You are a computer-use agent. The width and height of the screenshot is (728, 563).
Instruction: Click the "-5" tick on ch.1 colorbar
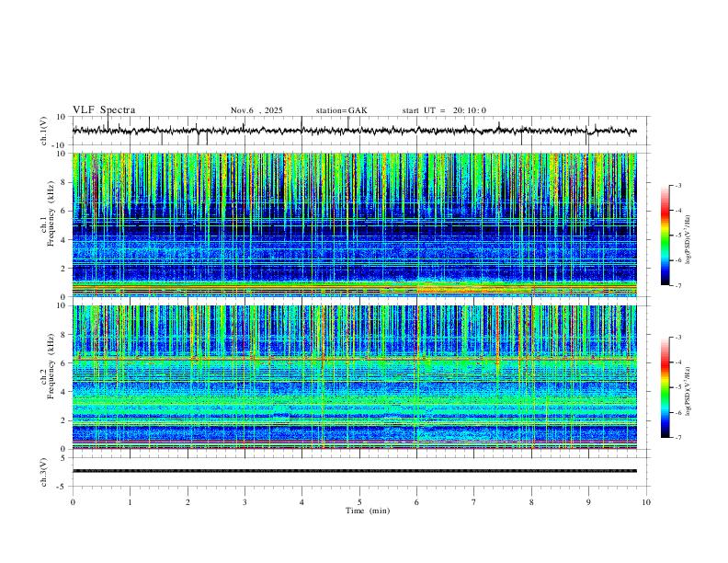pyautogui.click(x=678, y=236)
